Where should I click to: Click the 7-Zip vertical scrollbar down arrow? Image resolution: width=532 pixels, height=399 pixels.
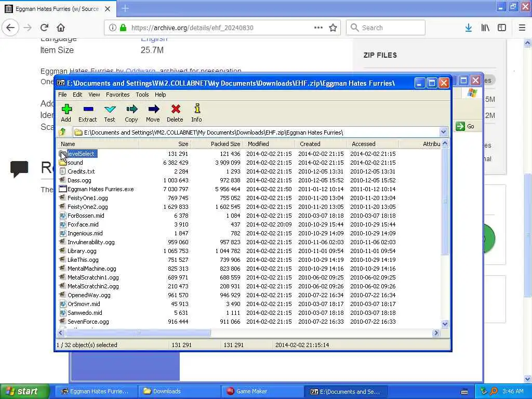click(445, 324)
